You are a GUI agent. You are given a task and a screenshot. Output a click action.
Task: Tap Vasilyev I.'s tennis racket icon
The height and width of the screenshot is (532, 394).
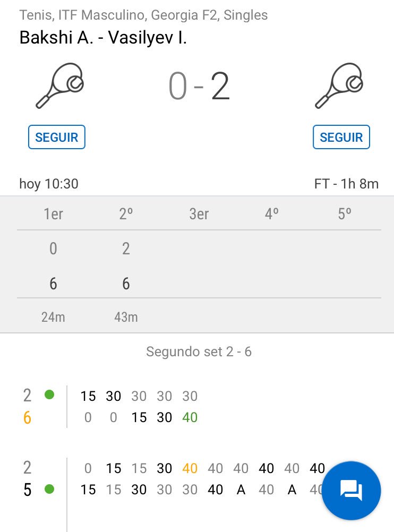pos(339,85)
